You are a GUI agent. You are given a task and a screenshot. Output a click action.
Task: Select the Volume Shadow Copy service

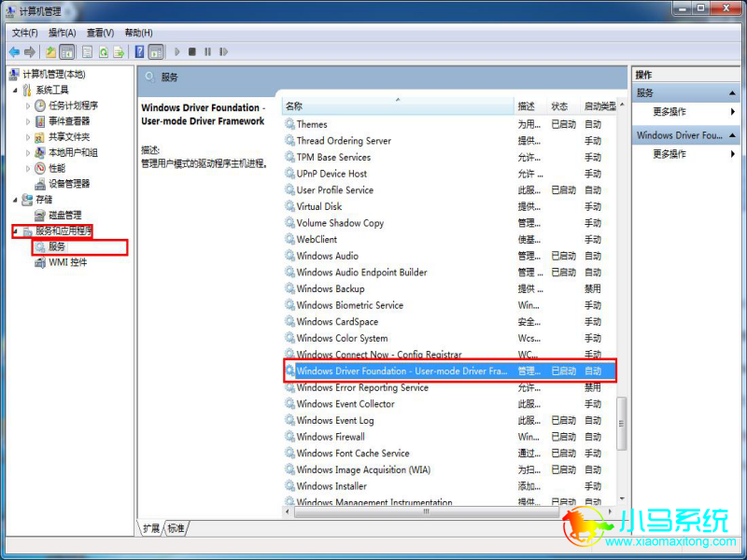449,223
